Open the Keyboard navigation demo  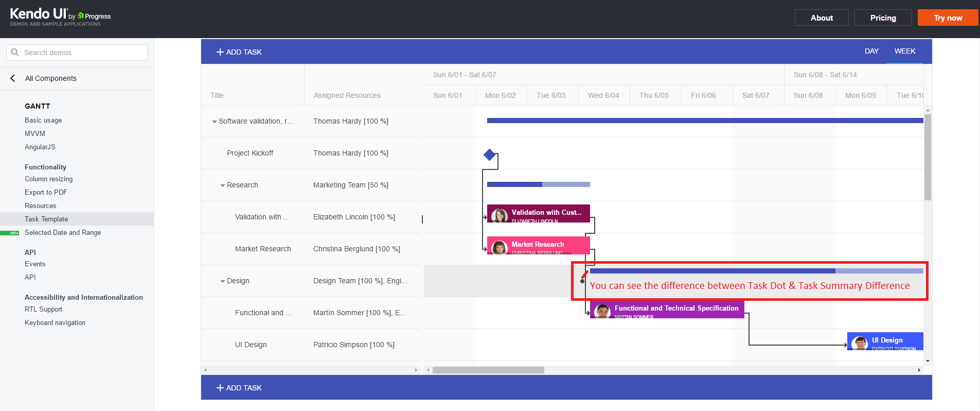click(55, 322)
